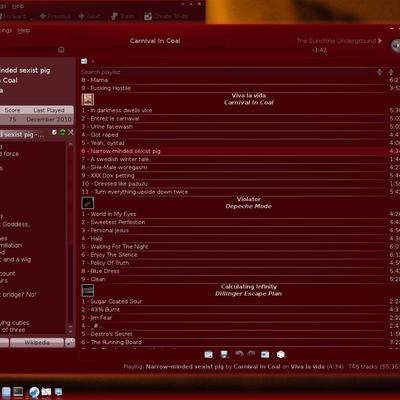The image size is (400, 400).
Task: Click the edit lyrics icon in the lyrics applet
Action: point(54,133)
